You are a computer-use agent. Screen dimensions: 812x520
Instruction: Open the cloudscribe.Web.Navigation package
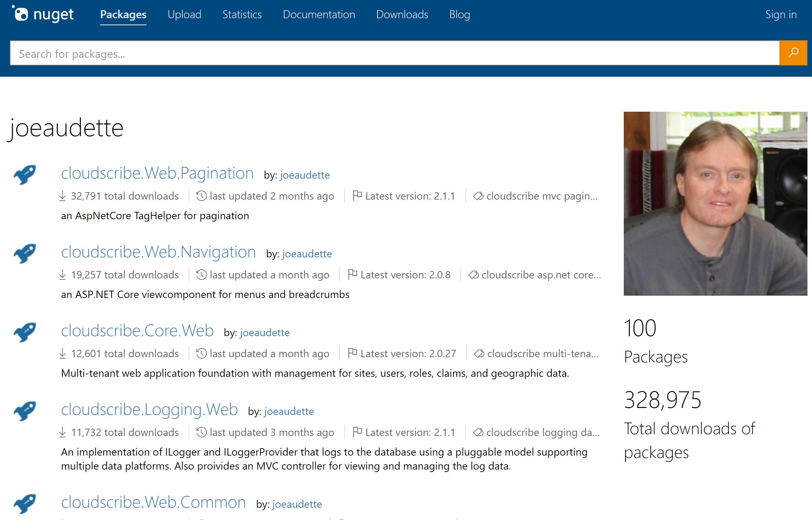tap(158, 252)
